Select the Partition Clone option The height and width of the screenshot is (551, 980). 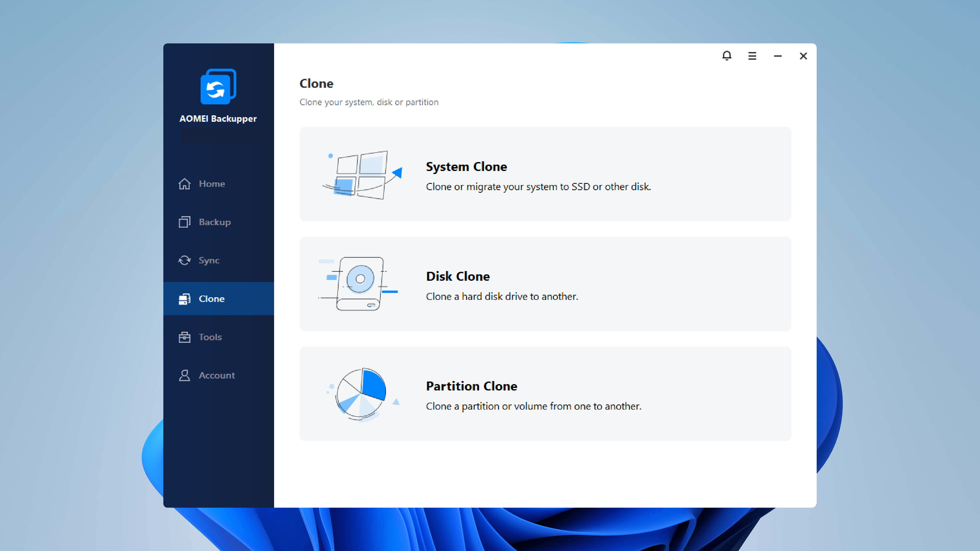tap(471, 386)
